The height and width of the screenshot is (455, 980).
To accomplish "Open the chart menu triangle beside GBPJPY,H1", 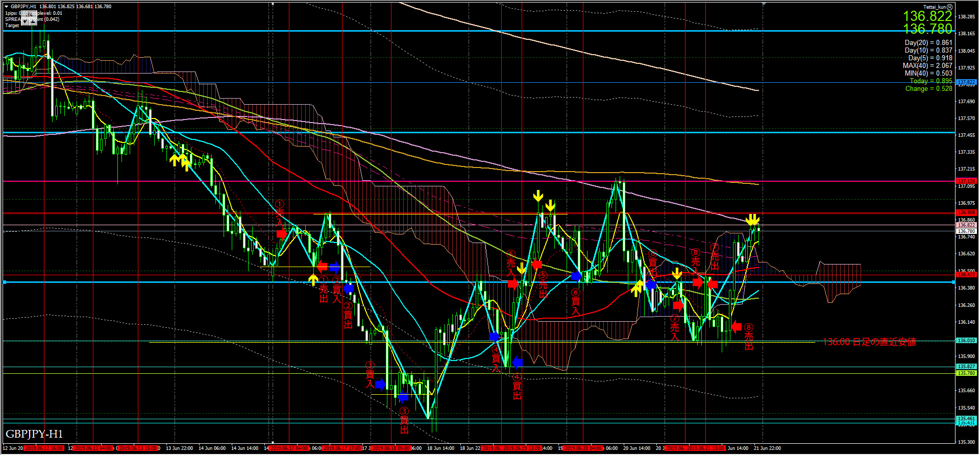I will [x=6, y=7].
